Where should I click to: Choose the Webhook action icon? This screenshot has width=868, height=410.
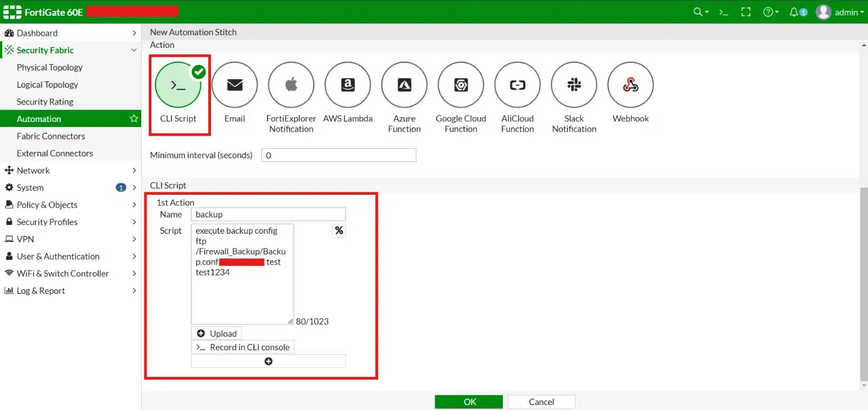[630, 85]
